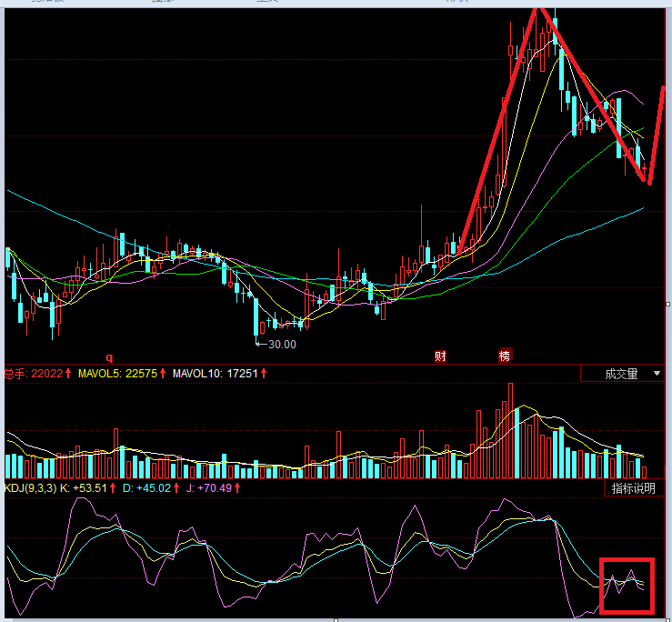Open the 榜 ranking marker on the timeline
Viewport: 672px width, 622px height.
pos(504,356)
